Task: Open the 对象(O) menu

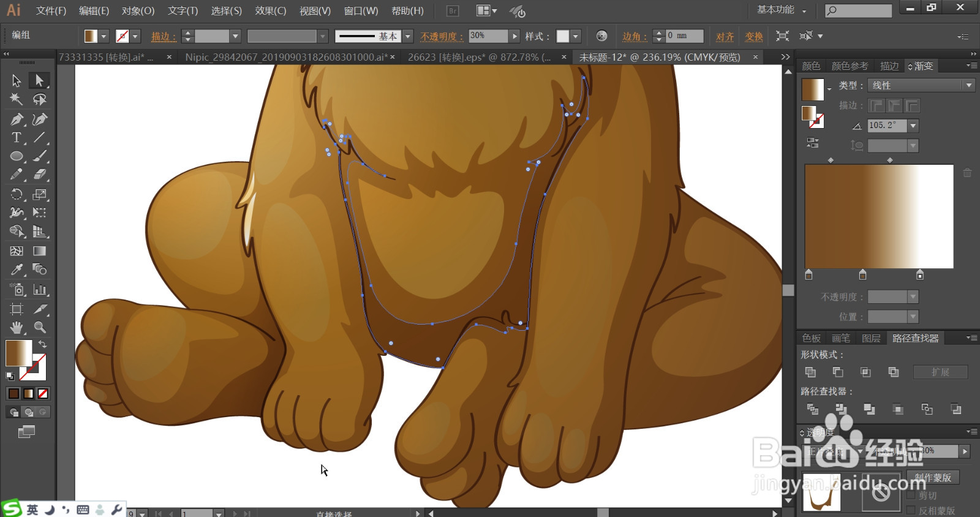Action: pyautogui.click(x=138, y=10)
